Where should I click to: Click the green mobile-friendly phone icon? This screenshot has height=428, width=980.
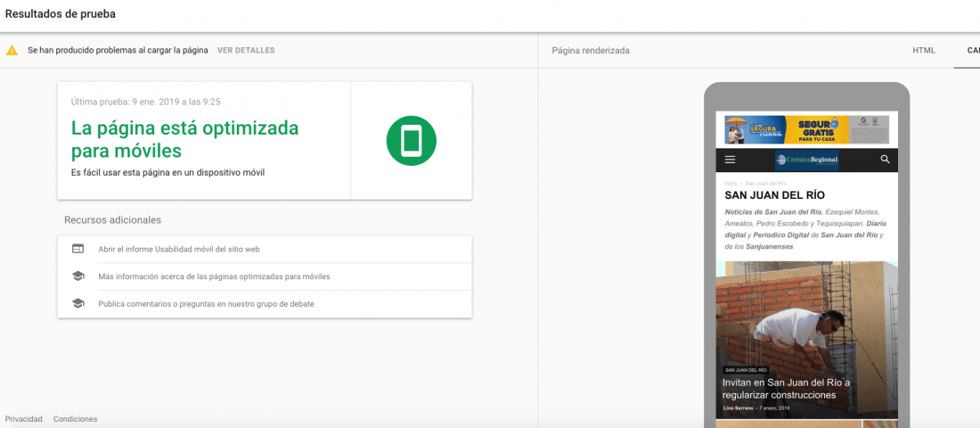411,141
